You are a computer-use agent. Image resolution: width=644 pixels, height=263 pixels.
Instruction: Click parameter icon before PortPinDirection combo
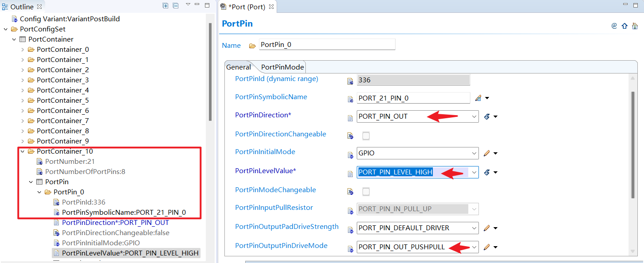(350, 118)
